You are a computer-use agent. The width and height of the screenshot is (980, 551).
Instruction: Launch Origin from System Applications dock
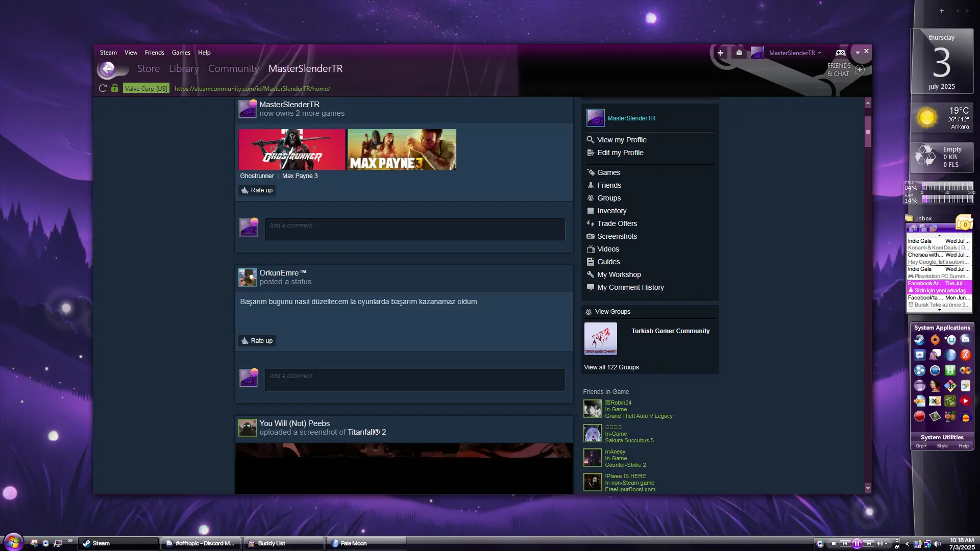[x=935, y=340]
